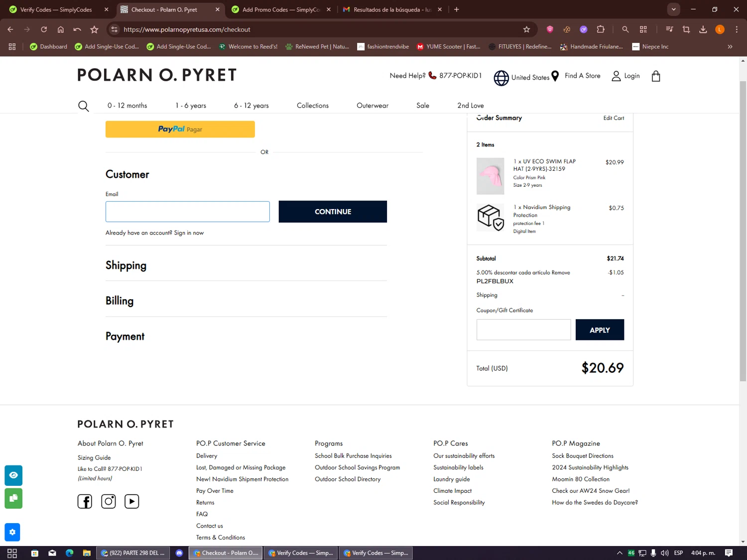The height and width of the screenshot is (560, 747).
Task: Click the Coupon/Gift Certificate input
Action: 523,330
